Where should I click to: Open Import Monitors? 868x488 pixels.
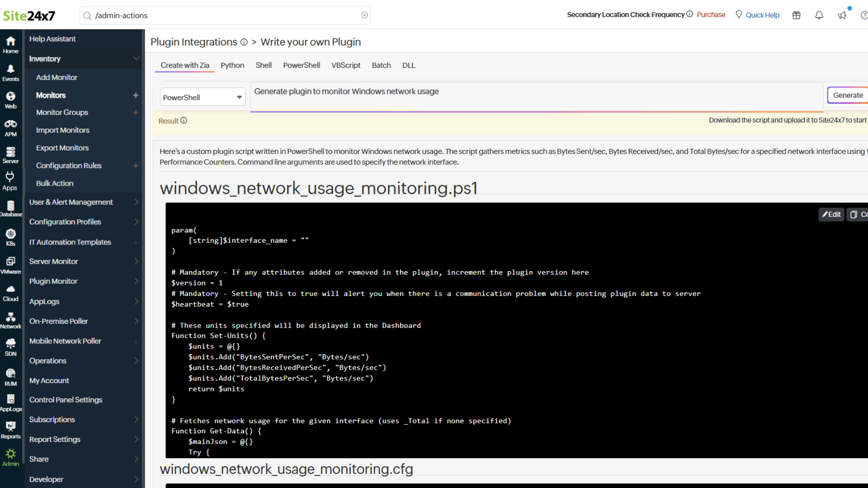[x=63, y=130]
